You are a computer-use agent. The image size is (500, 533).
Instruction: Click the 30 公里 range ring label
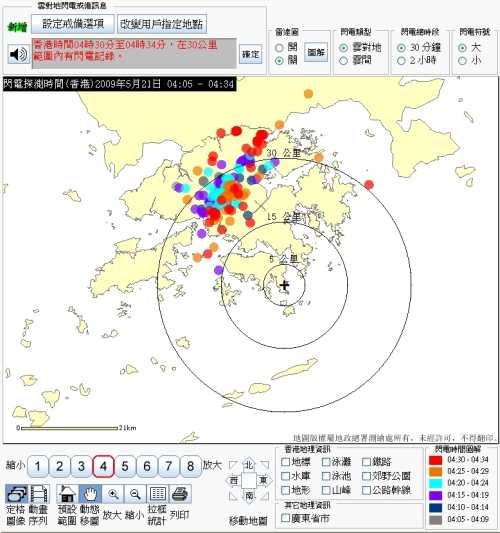coord(284,153)
